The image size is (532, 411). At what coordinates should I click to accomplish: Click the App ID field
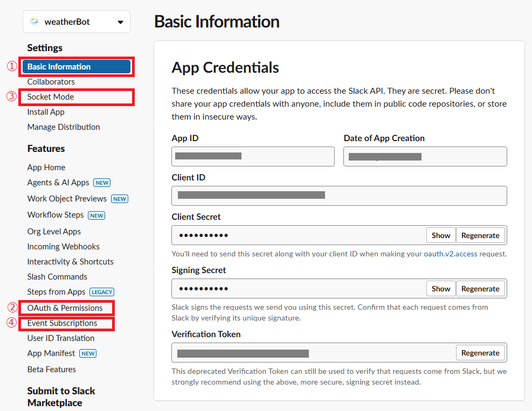(x=253, y=156)
